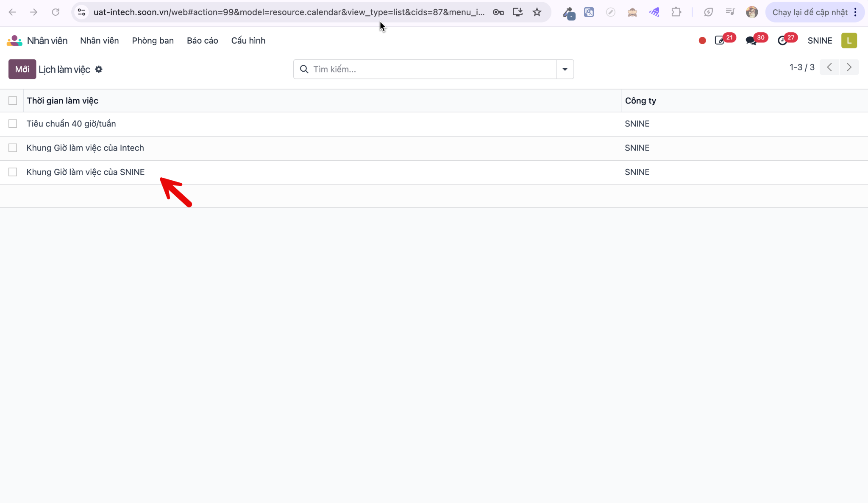This screenshot has width=868, height=503.
Task: Reload the browser page
Action: tap(56, 12)
